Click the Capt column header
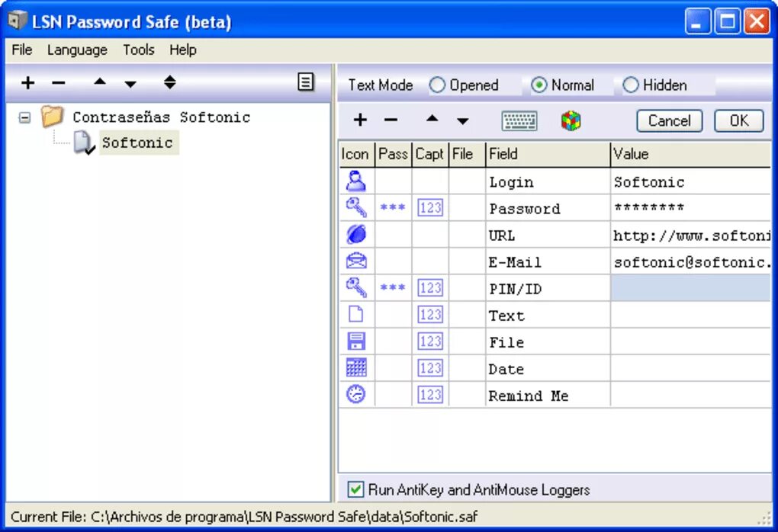The width and height of the screenshot is (778, 532). pos(430,154)
